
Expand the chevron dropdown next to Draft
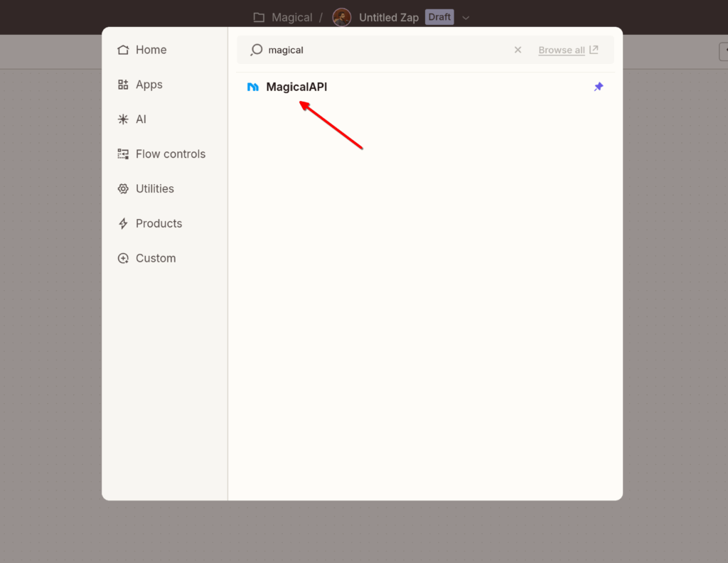(x=466, y=18)
